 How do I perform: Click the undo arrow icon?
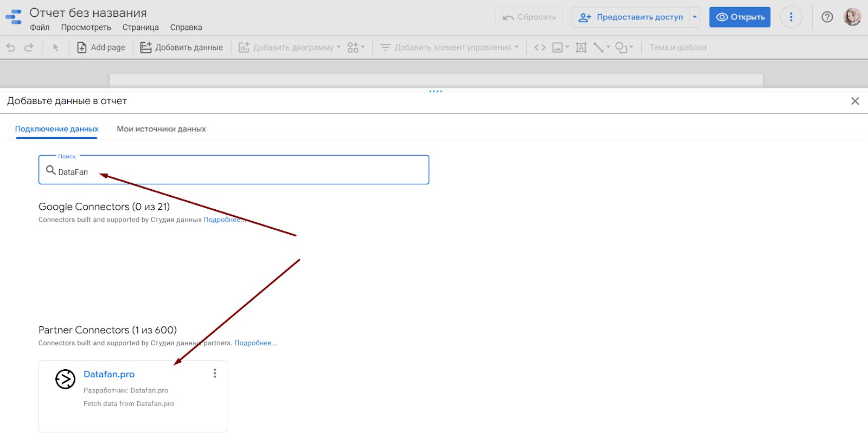11,48
